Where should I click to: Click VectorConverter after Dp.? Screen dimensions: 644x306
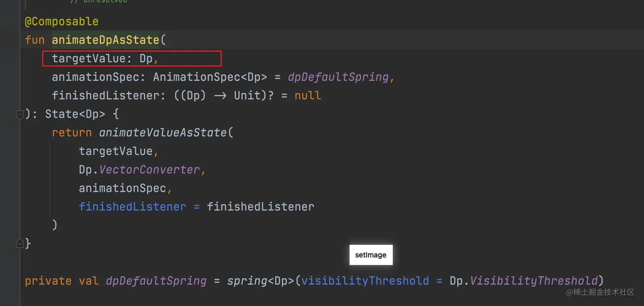149,170
